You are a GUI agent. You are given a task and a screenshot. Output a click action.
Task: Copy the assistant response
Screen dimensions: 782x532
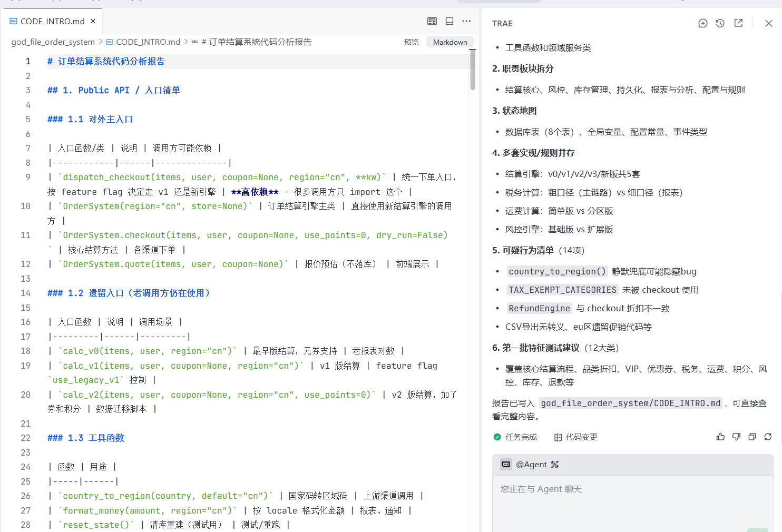[x=752, y=437]
